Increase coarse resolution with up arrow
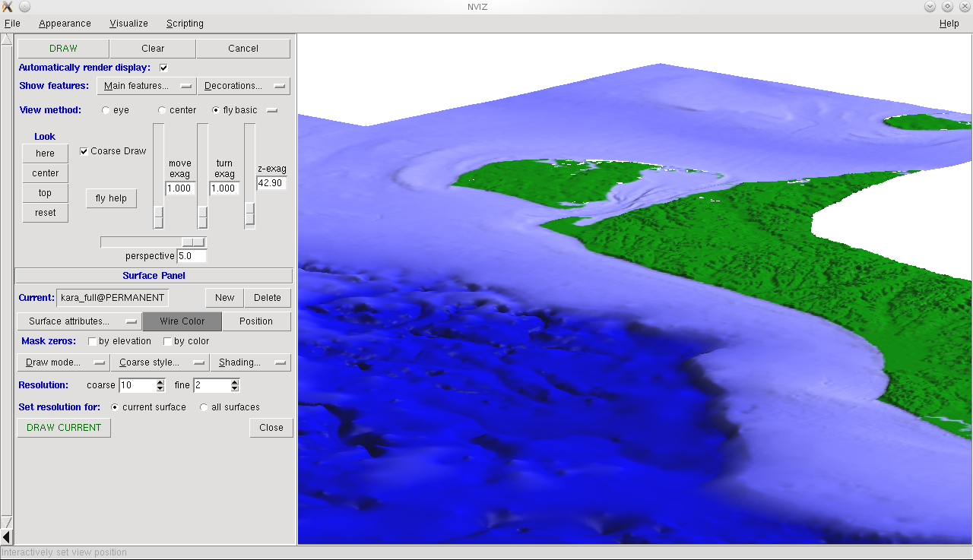Image resolution: width=973 pixels, height=560 pixels. pyautogui.click(x=160, y=382)
